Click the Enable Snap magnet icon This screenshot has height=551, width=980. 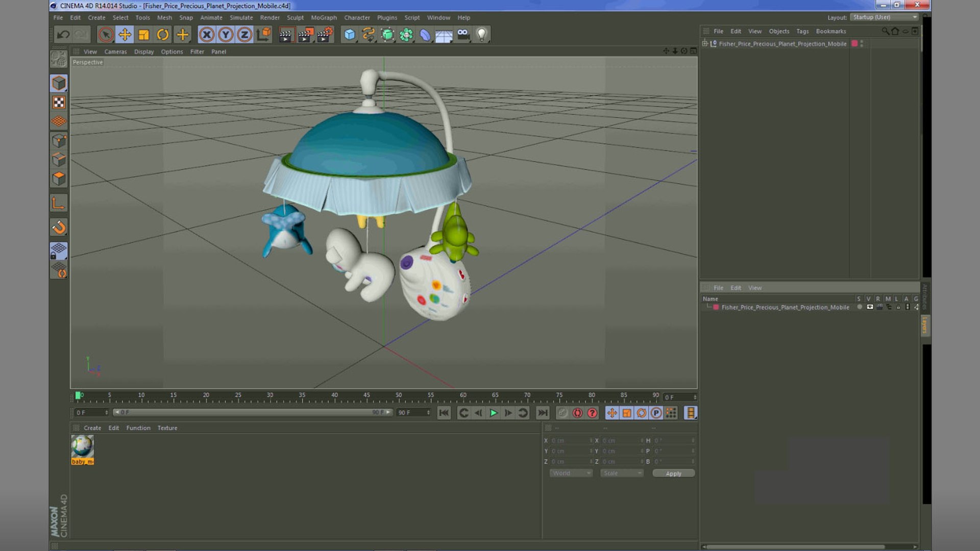59,227
